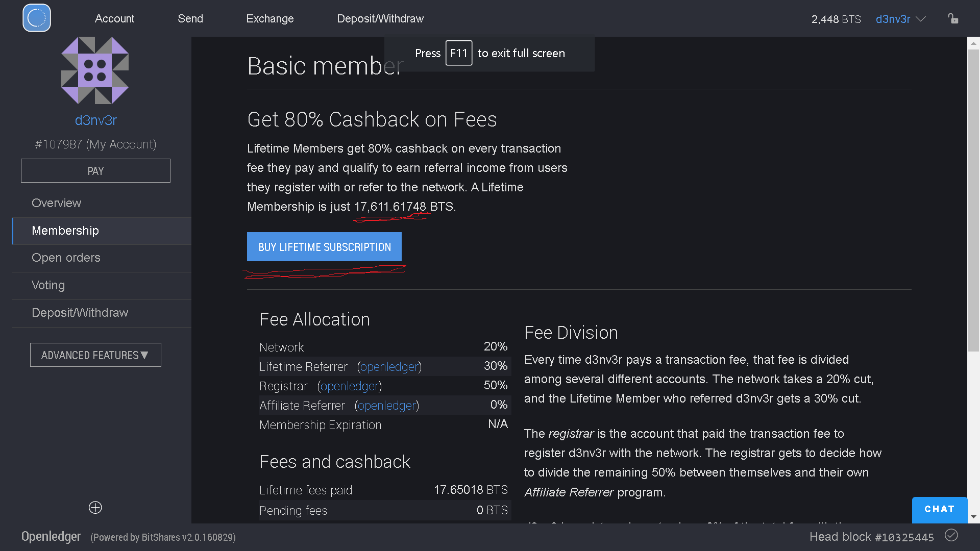Go to the Exchange page
Viewport: 980px width, 551px height.
(x=270, y=18)
